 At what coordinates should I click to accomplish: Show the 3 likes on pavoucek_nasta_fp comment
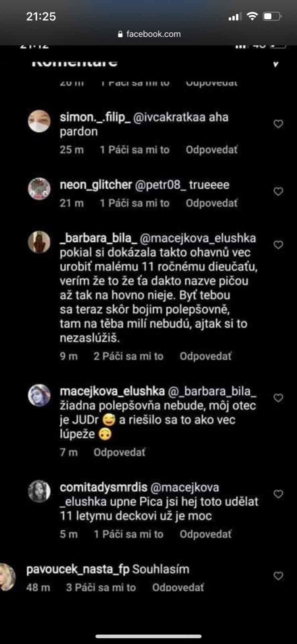[101, 588]
